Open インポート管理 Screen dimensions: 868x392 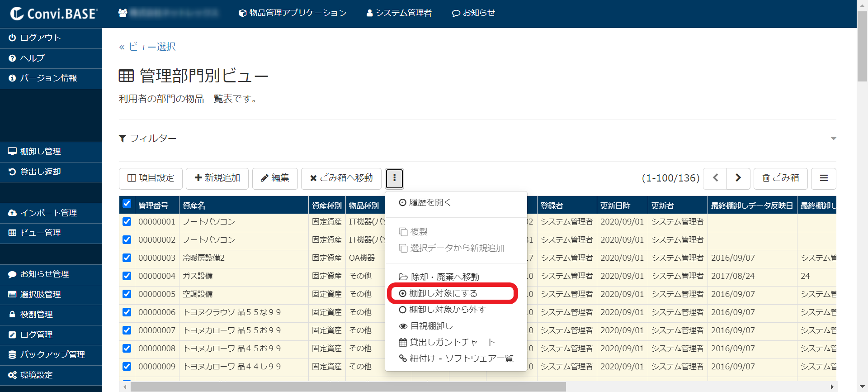(x=51, y=213)
